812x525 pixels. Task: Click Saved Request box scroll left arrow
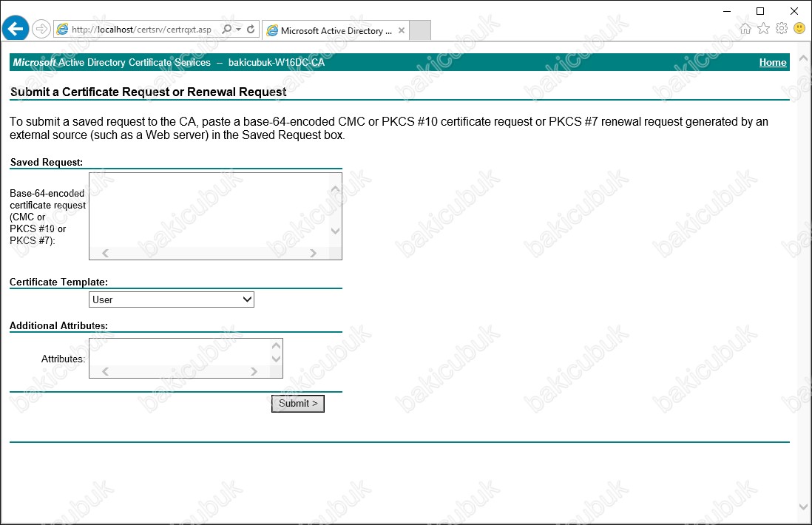105,253
